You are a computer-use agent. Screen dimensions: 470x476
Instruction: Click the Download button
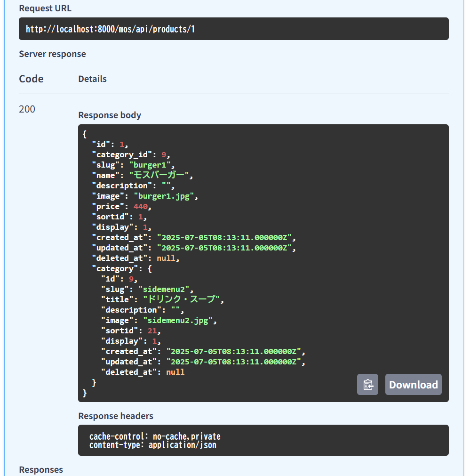413,385
